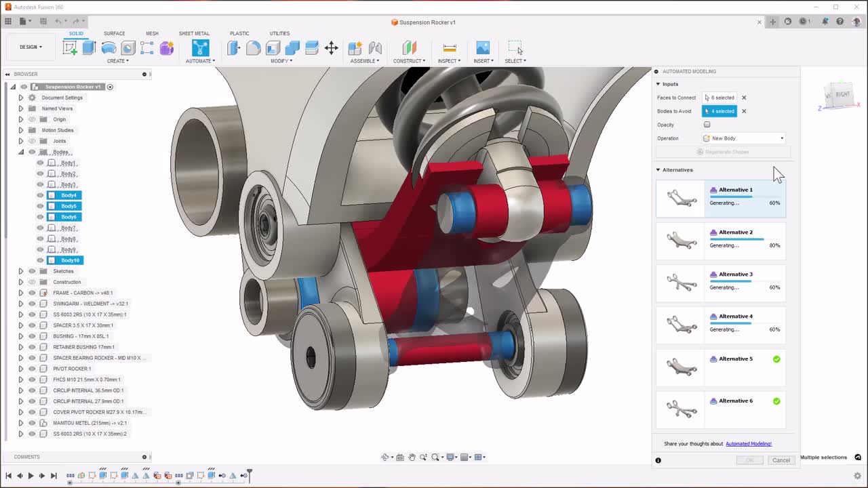Select the Press Pull tool

(x=234, y=47)
